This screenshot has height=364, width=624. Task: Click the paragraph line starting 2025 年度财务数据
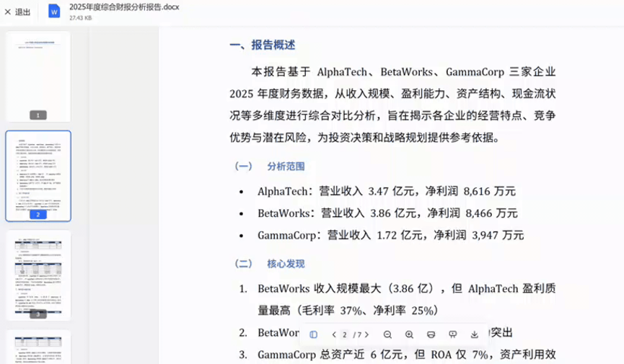[x=392, y=94]
